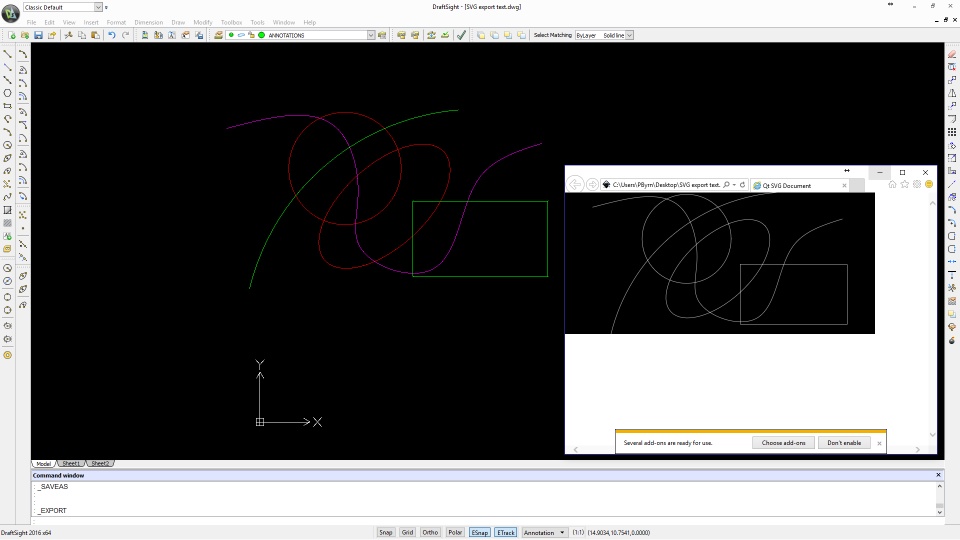Expand the Classic Default workspace dropdown
Viewport: 960px width, 540px height.
pos(98,7)
